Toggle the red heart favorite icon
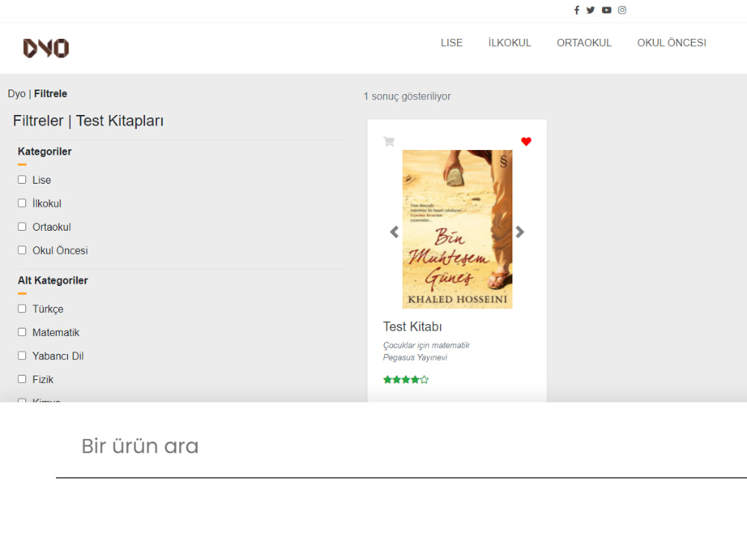The width and height of the screenshot is (747, 560). coord(526,141)
